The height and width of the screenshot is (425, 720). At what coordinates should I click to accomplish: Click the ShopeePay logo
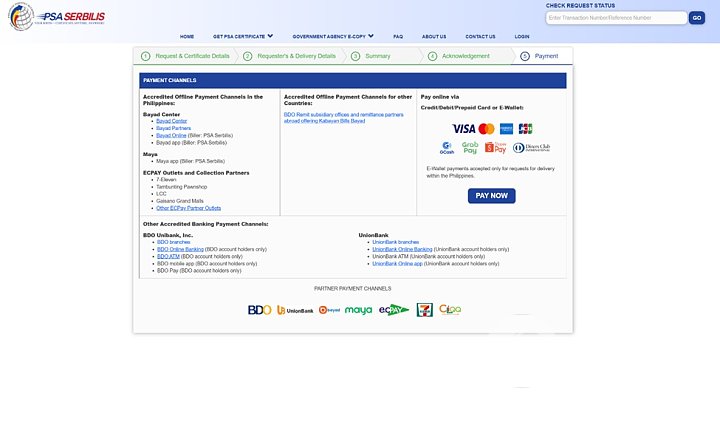tap(495, 147)
